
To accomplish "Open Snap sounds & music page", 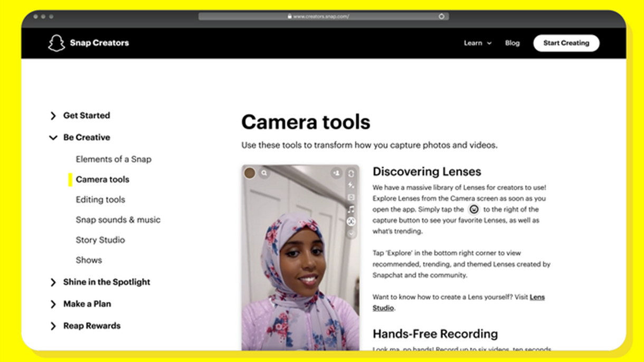I will click(x=118, y=220).
